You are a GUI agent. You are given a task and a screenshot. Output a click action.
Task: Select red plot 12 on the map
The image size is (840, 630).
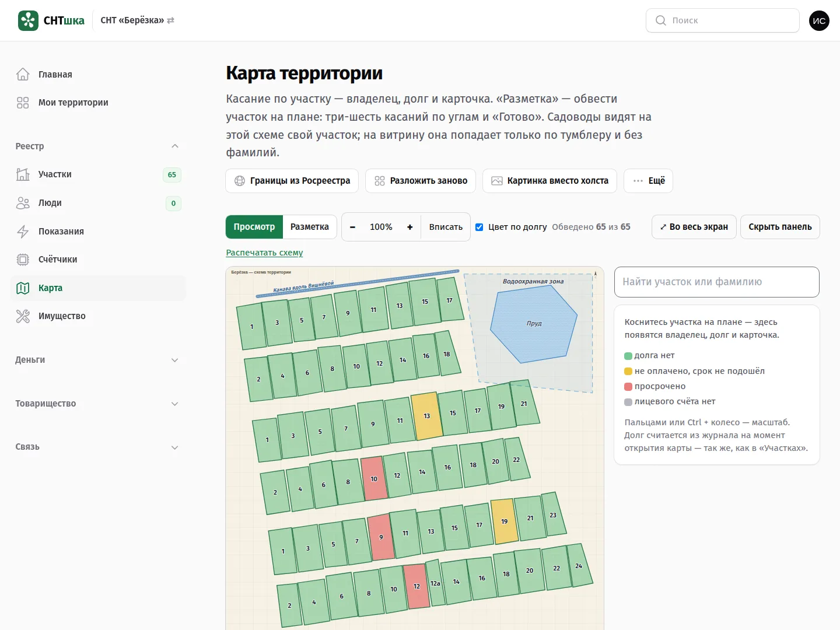point(416,586)
